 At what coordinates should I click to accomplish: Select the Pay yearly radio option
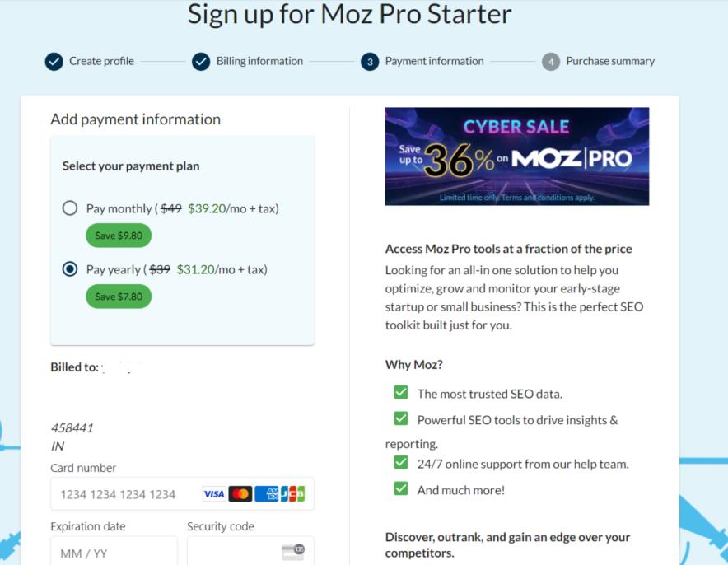(x=70, y=269)
